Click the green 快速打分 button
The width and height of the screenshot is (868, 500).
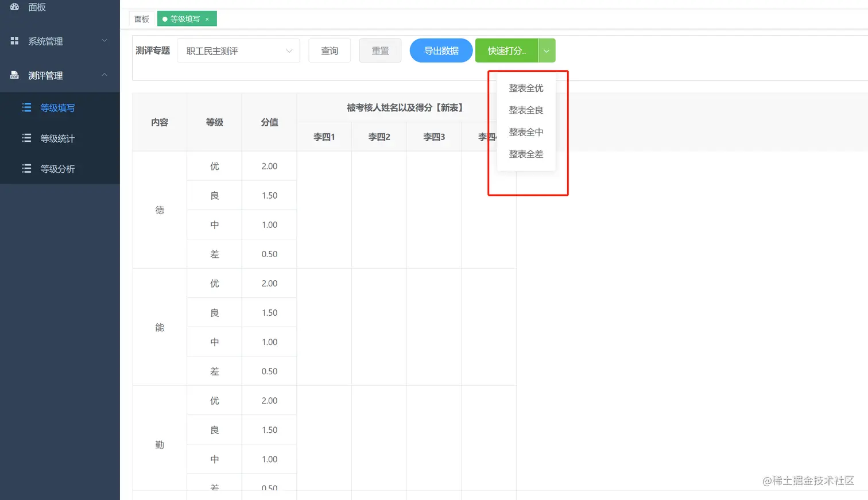click(507, 51)
